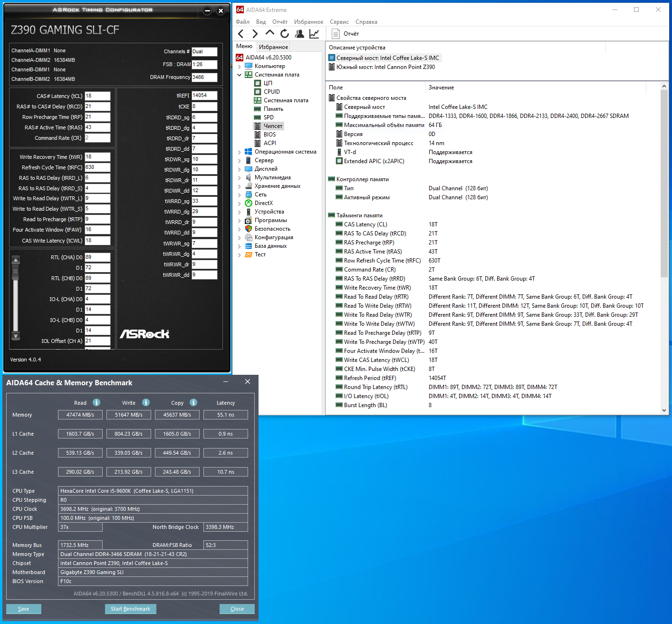Go up one level in AIDA64
Image resolution: width=672 pixels, height=624 pixels.
pyautogui.click(x=270, y=33)
